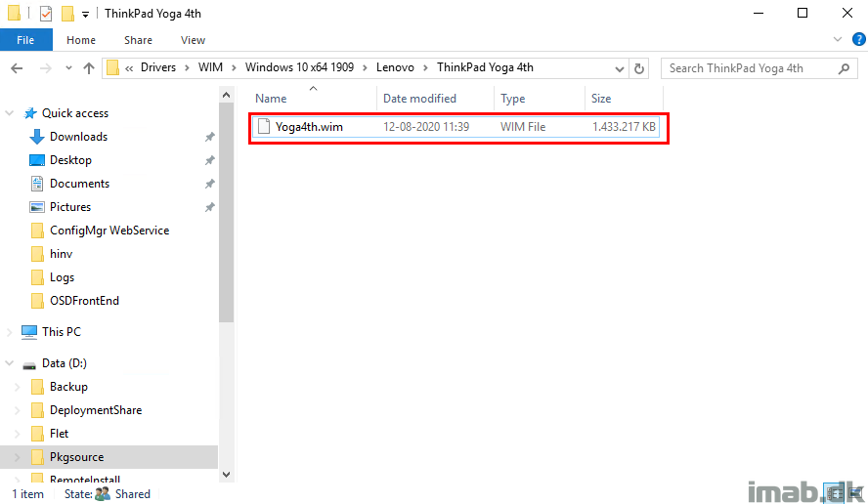Open the DeploymentShare folder
Screen dimensions: 868x504
pyautogui.click(x=96, y=410)
